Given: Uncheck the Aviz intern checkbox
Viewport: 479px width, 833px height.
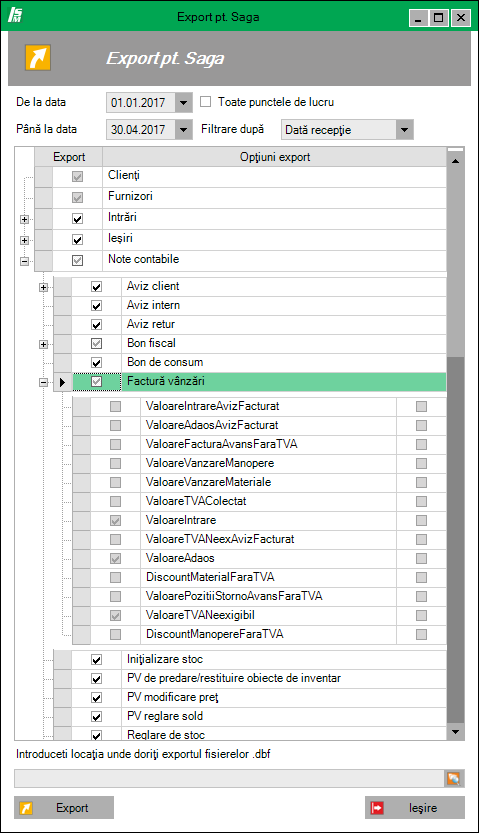Looking at the screenshot, I should click(96, 306).
